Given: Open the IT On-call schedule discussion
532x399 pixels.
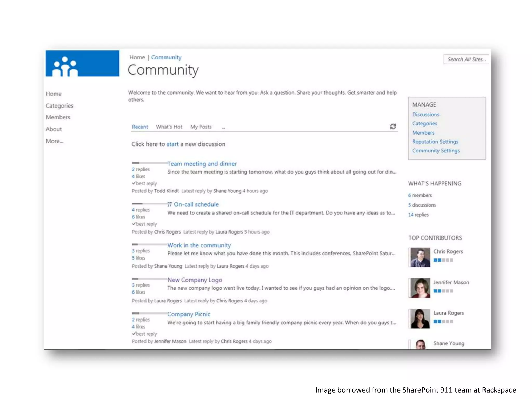Looking at the screenshot, I should point(193,204).
